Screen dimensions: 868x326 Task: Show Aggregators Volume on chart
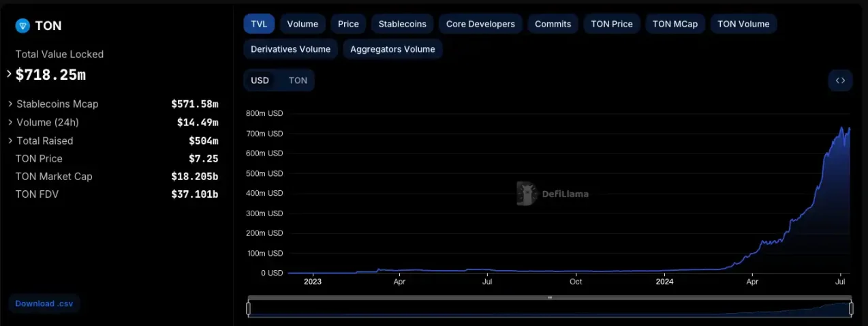click(x=392, y=49)
